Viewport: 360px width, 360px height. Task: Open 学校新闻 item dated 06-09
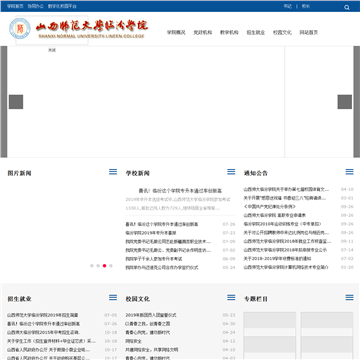coord(154,259)
